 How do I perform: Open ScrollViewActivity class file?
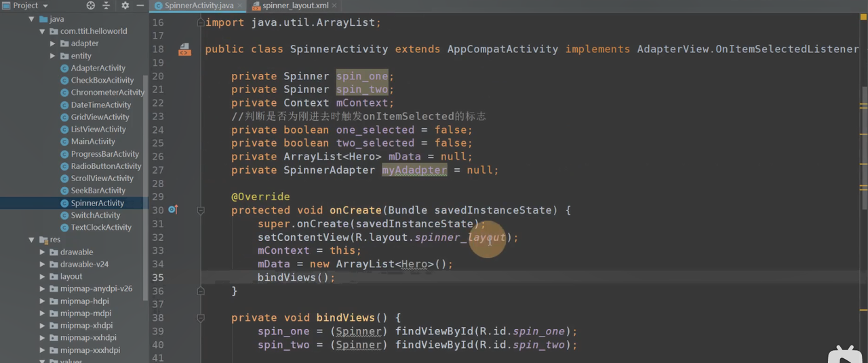click(102, 178)
